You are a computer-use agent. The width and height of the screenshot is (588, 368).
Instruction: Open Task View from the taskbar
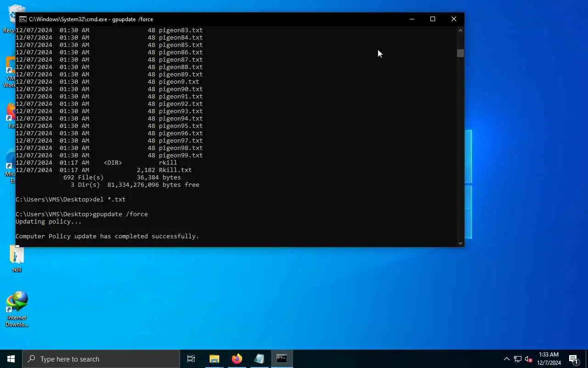(191, 359)
